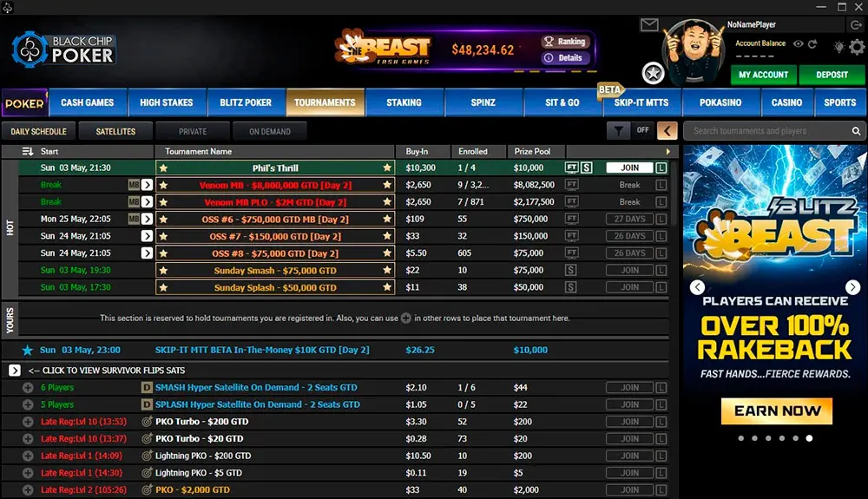The width and height of the screenshot is (868, 499).
Task: Open the mail inbox envelope icon
Action: coord(649,25)
